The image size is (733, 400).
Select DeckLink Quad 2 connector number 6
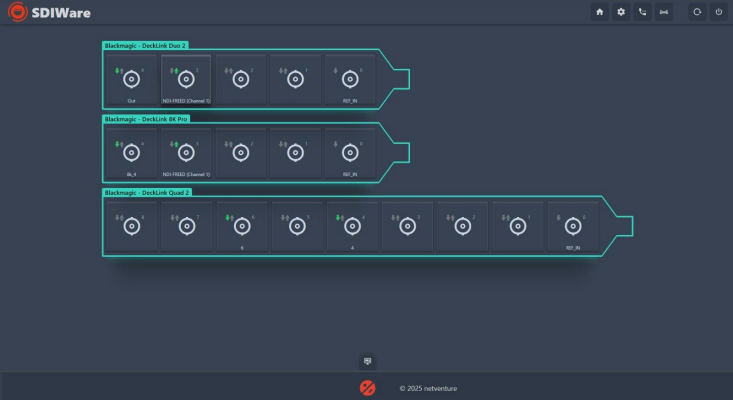pyautogui.click(x=242, y=227)
